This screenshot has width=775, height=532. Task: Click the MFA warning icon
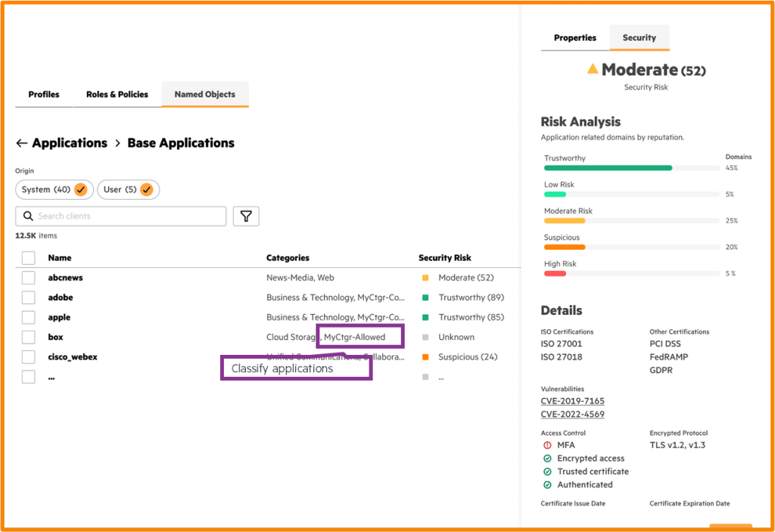point(547,445)
